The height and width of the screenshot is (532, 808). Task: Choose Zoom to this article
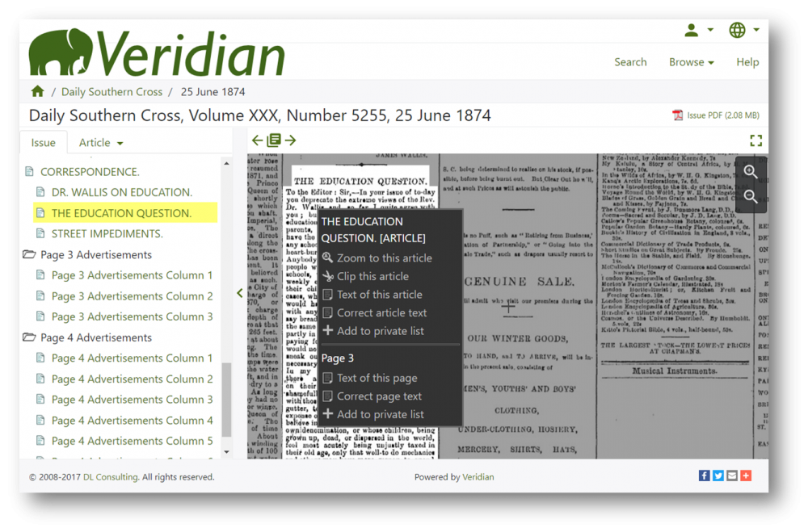click(x=377, y=258)
